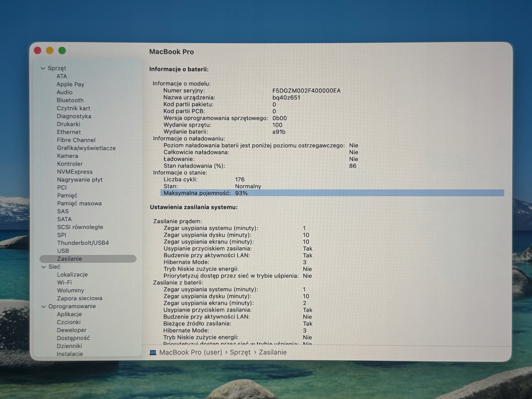Open the Apple Pay sidebar item
Viewport: 532px width, 399px height.
click(70, 84)
